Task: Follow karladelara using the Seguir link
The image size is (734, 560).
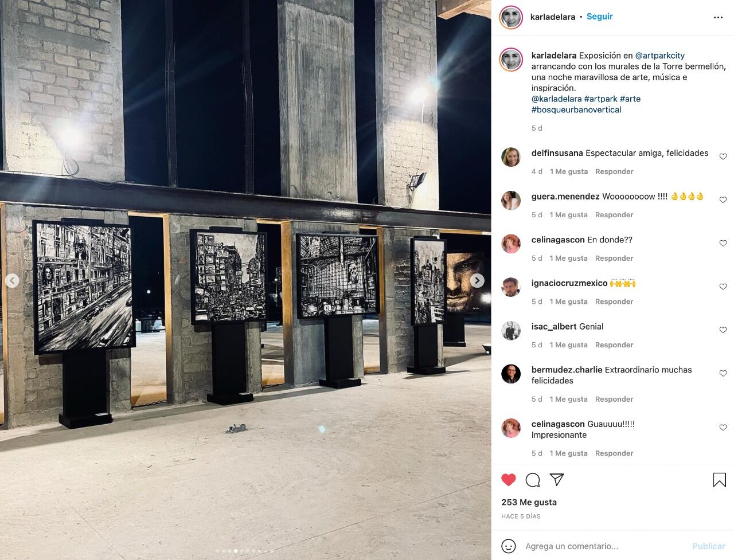Action: pyautogui.click(x=600, y=17)
